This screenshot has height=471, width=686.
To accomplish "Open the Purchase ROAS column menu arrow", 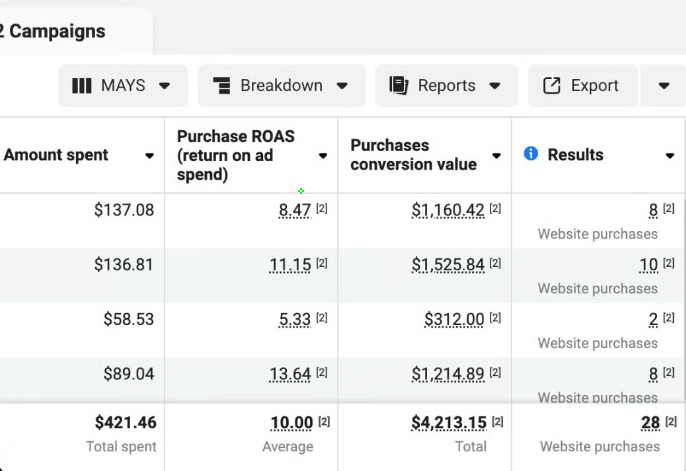I will 323,156.
